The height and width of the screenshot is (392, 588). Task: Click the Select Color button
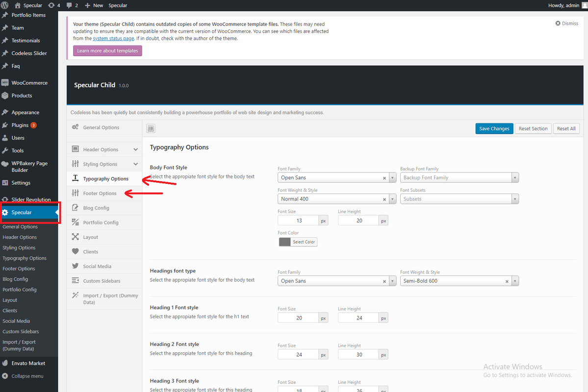click(x=304, y=242)
